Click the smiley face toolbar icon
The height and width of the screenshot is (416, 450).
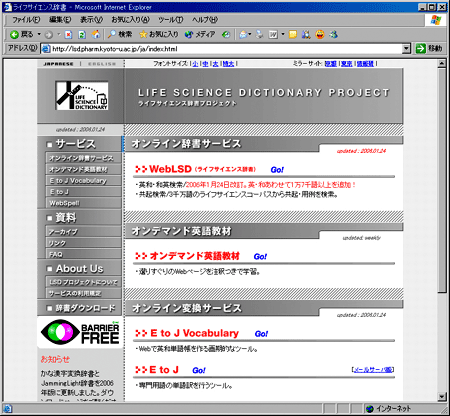[320, 34]
